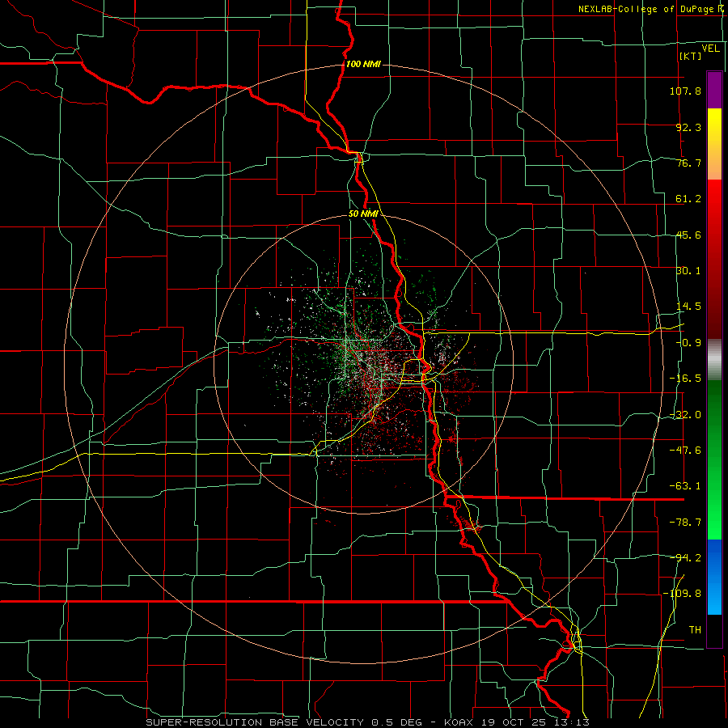
Task: Click the VEL legend title
Action: (x=710, y=49)
